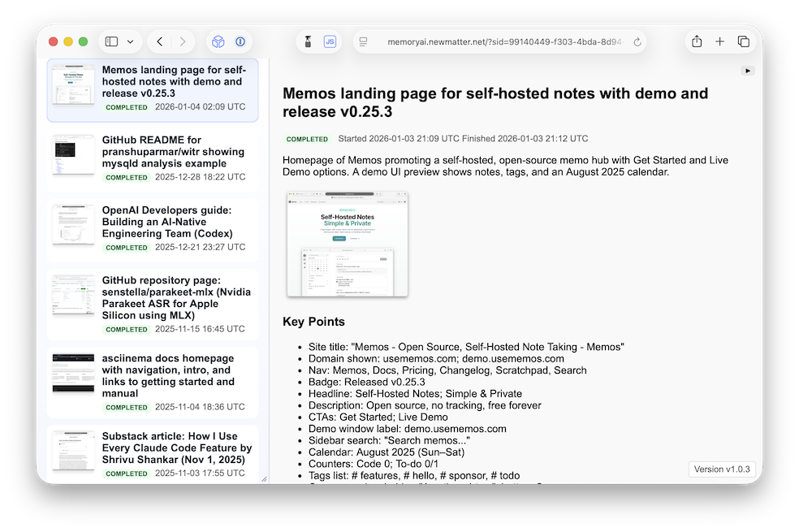Open a new tab with plus button
Screen dimensions: 799x532
[719, 41]
